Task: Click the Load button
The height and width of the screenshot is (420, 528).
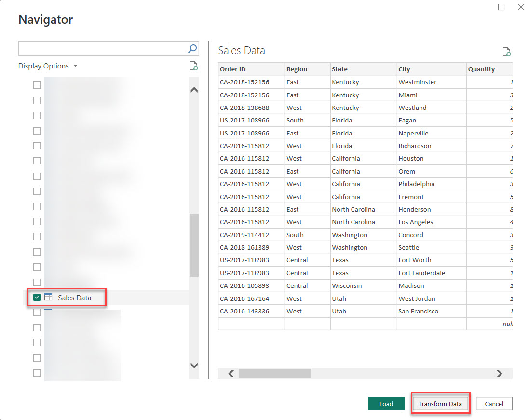Action: click(386, 404)
